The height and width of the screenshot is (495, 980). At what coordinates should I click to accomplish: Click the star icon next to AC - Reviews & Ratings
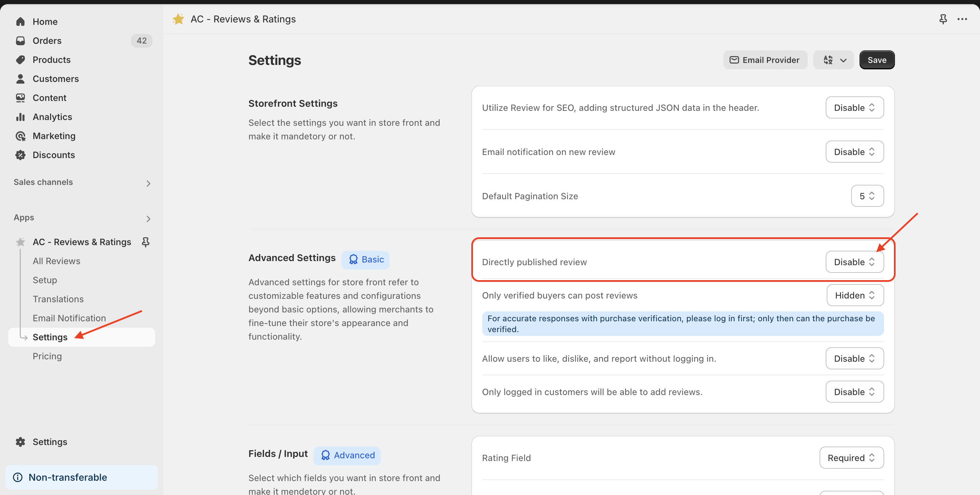point(20,241)
